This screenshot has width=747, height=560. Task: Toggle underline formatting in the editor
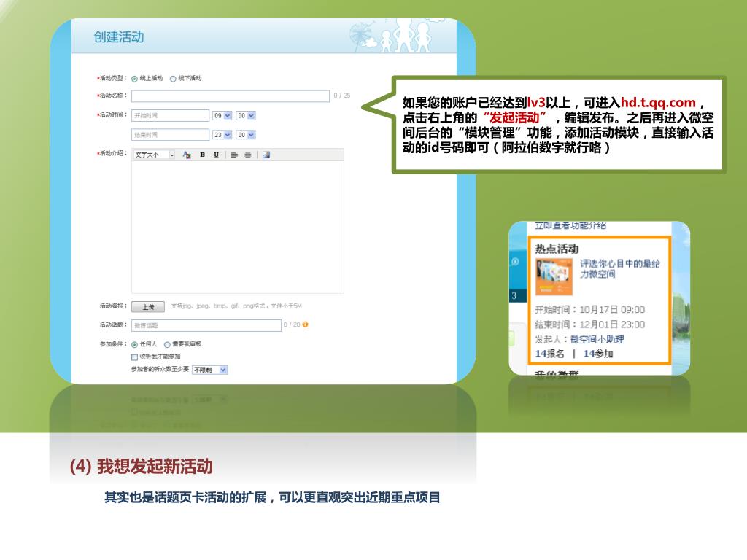tap(216, 155)
